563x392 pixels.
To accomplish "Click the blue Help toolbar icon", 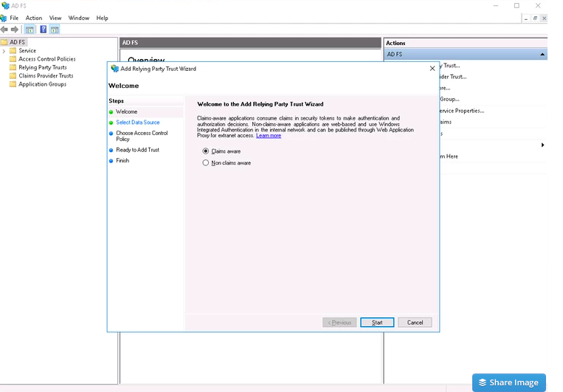I will (x=43, y=30).
